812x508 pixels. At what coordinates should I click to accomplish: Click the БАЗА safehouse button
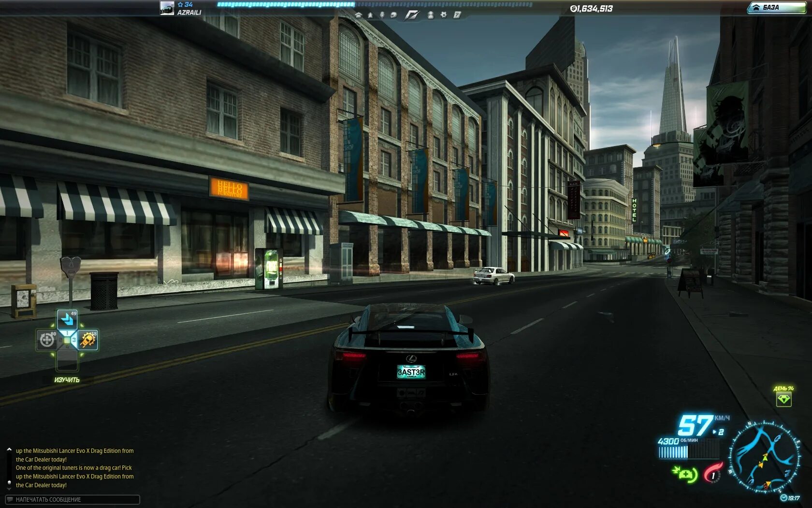tap(776, 7)
